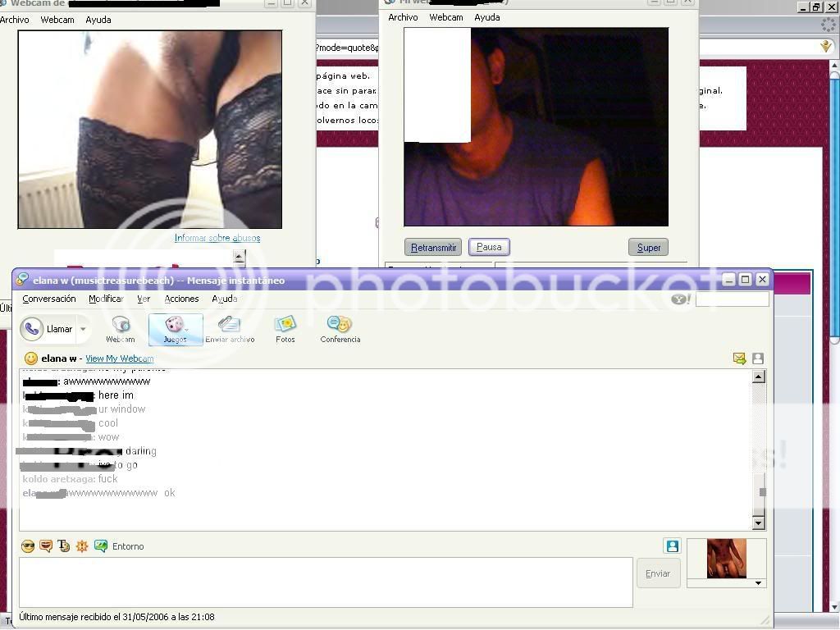Screen dimensions: 840x630
Task: Expand the avatar picture dropdown arrow
Action: (x=758, y=583)
